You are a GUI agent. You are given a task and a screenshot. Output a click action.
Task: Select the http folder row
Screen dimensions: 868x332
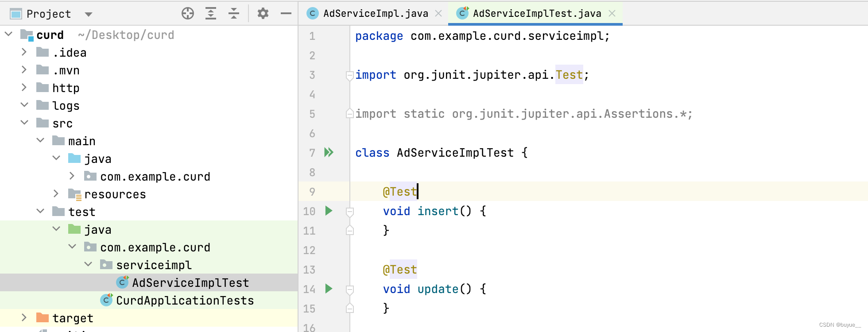pos(149,88)
